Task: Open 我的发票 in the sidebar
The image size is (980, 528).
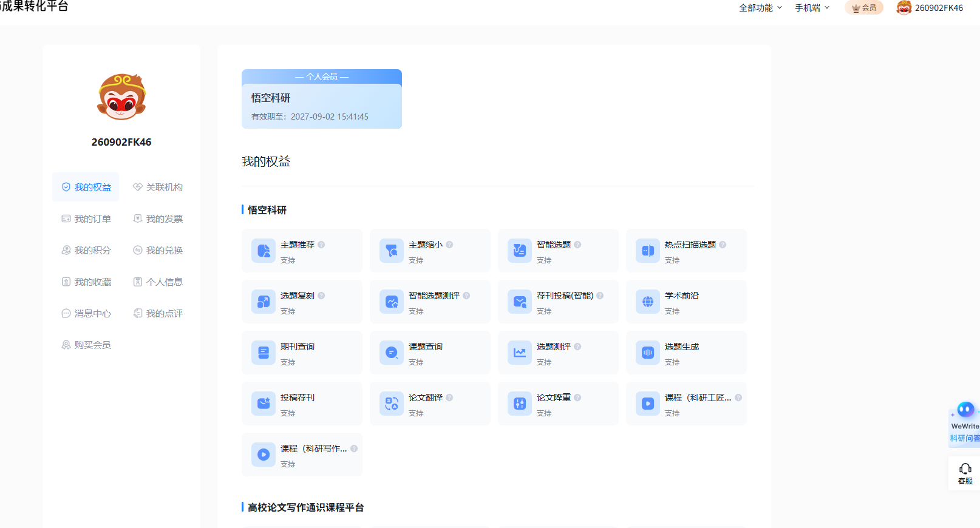Action: point(158,218)
